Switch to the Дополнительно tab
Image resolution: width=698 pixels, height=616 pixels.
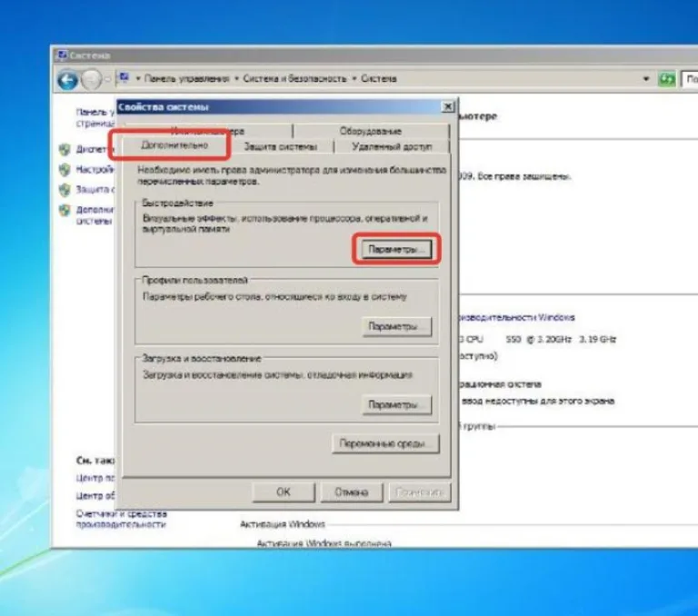click(174, 145)
